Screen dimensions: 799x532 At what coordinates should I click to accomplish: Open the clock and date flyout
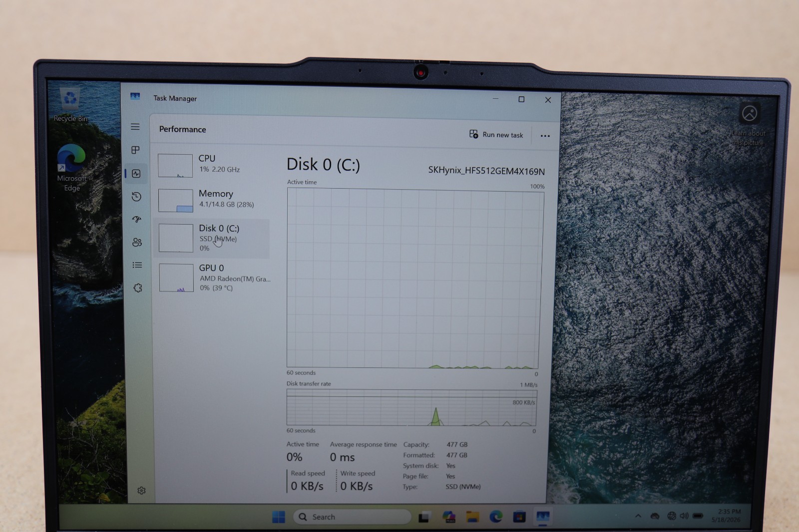coord(727,516)
